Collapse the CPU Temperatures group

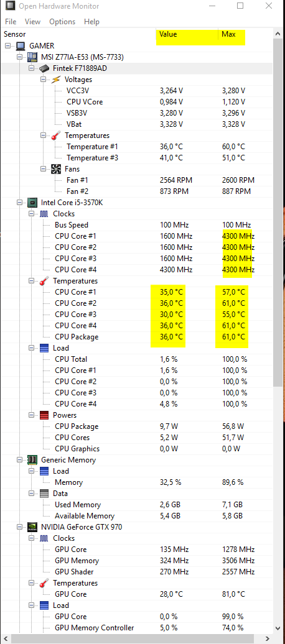pyautogui.click(x=31, y=281)
